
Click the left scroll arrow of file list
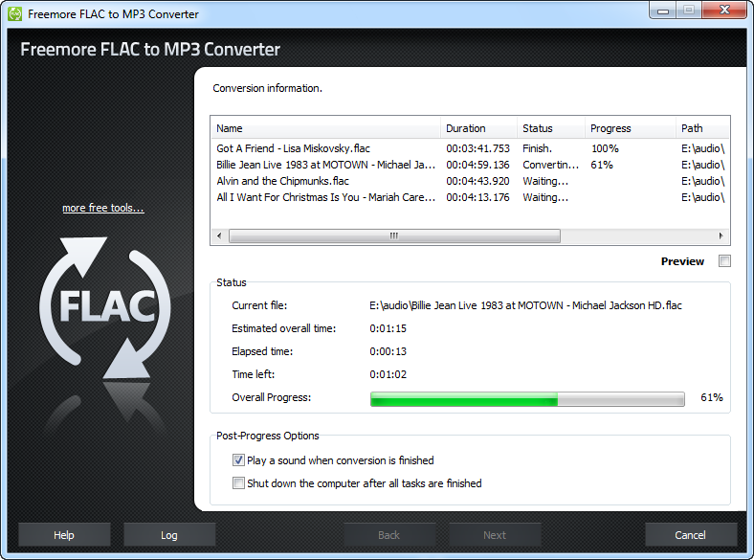tap(219, 235)
